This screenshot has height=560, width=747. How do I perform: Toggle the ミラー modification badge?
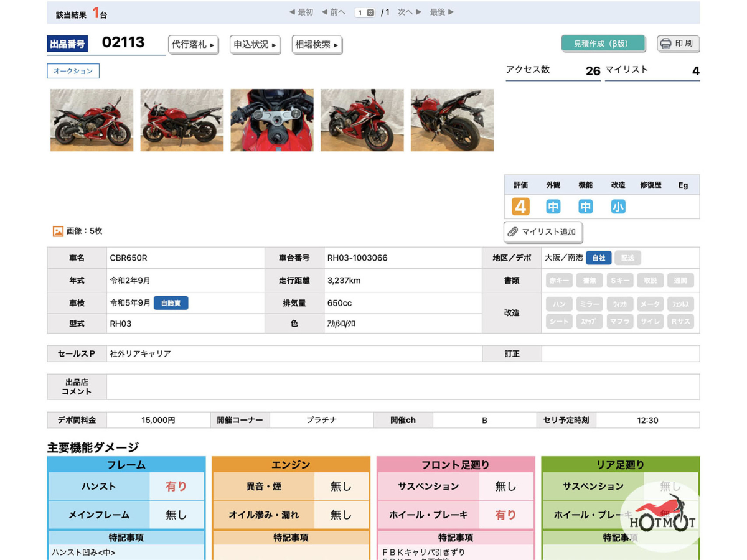589,304
